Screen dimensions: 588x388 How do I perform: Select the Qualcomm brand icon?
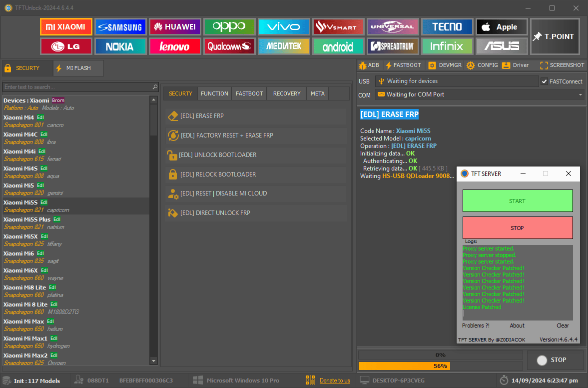(x=229, y=46)
